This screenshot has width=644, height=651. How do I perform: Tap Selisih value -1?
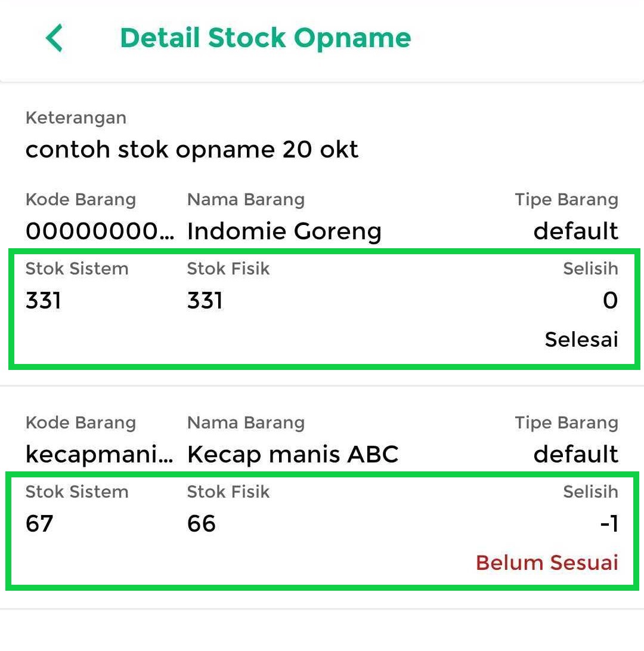pos(608,523)
